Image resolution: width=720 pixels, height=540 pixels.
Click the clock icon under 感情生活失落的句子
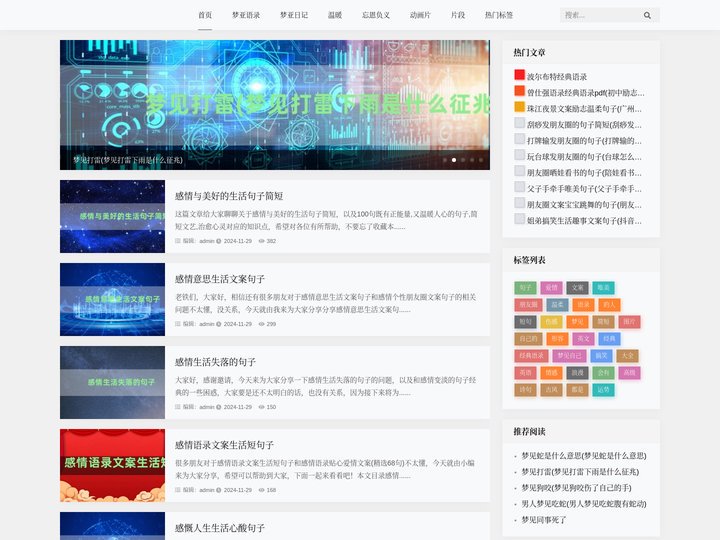tap(219, 407)
